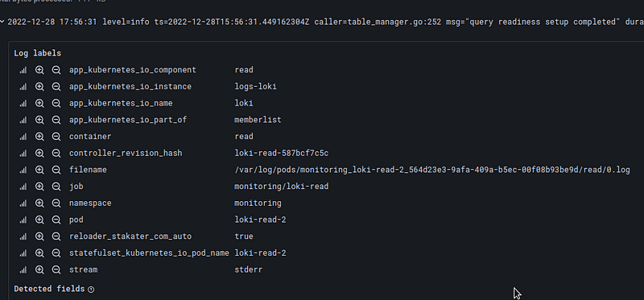Filter for statefulset_kubernetes_io_pod_name label value
Viewport: 644px width, 300px height.
(x=39, y=253)
